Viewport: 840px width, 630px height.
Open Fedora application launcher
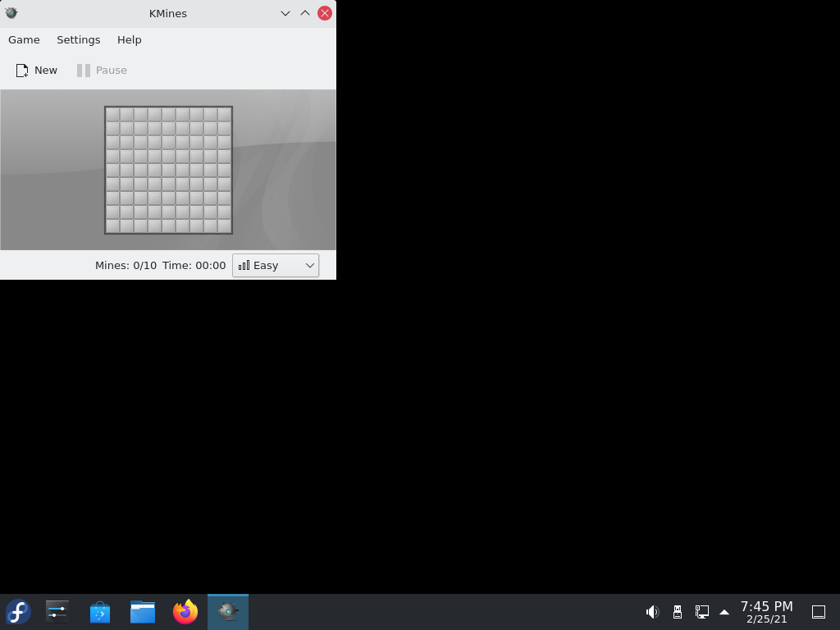(x=18, y=612)
